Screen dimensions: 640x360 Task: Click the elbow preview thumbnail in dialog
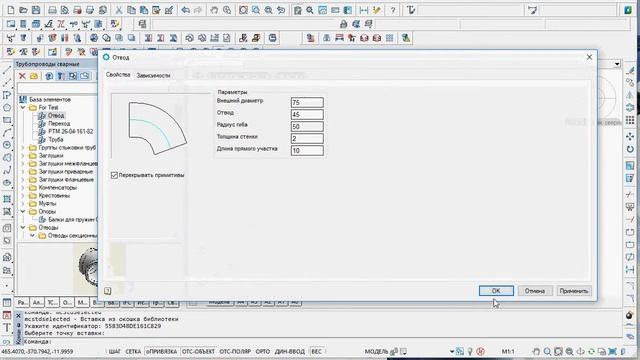(x=158, y=128)
